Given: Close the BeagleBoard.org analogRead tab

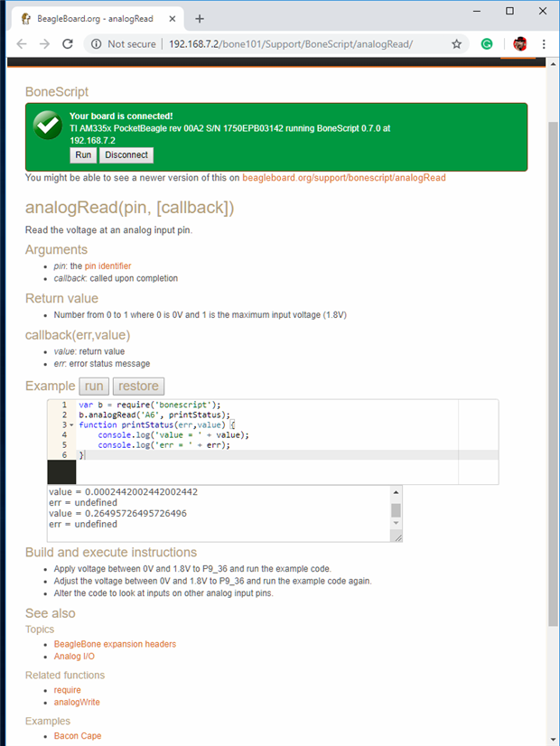Looking at the screenshot, I should [173, 19].
